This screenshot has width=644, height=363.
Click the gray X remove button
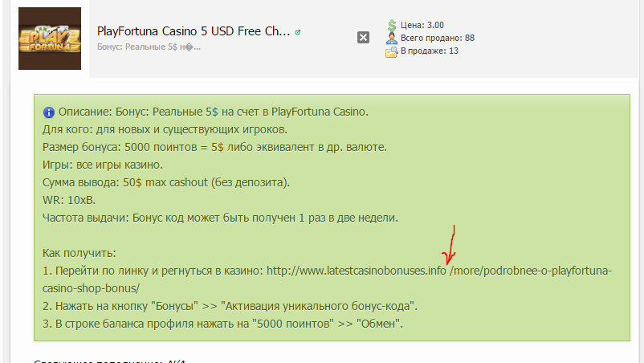coord(363,38)
